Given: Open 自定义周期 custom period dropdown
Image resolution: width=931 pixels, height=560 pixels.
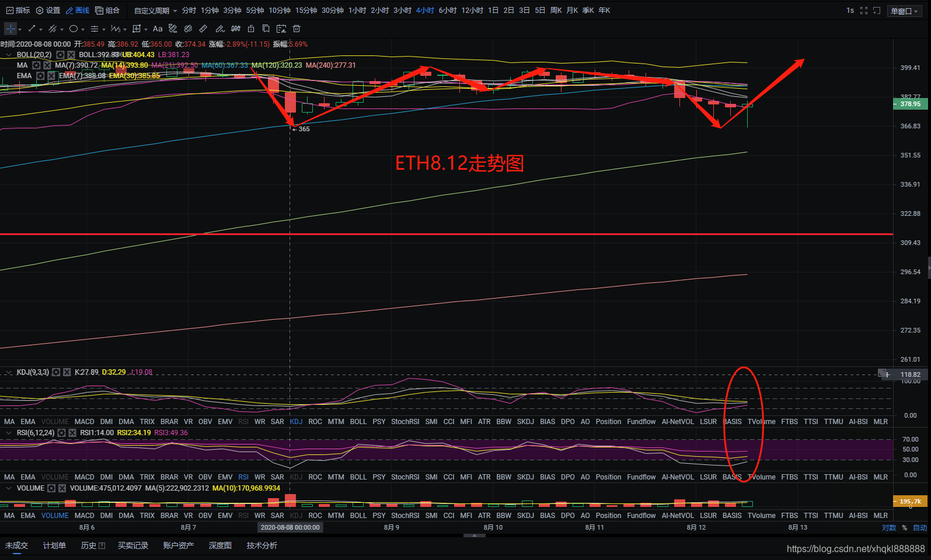Looking at the screenshot, I should 155,10.
